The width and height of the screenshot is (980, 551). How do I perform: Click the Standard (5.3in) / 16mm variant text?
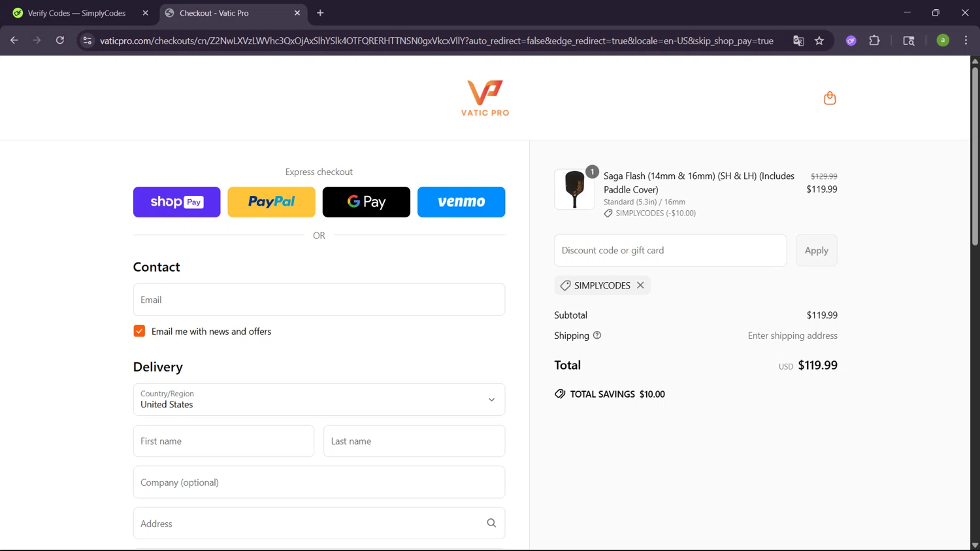[x=644, y=202]
